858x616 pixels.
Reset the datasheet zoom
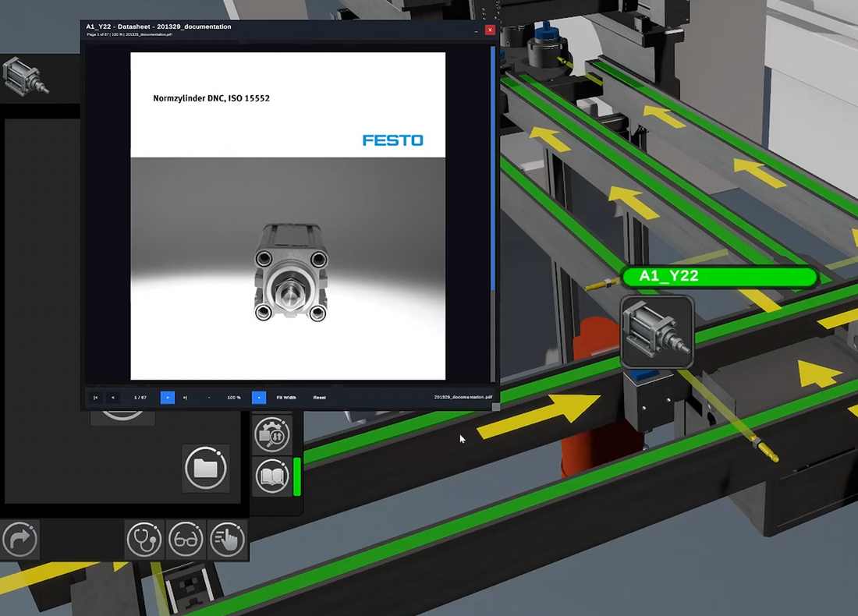click(x=320, y=398)
